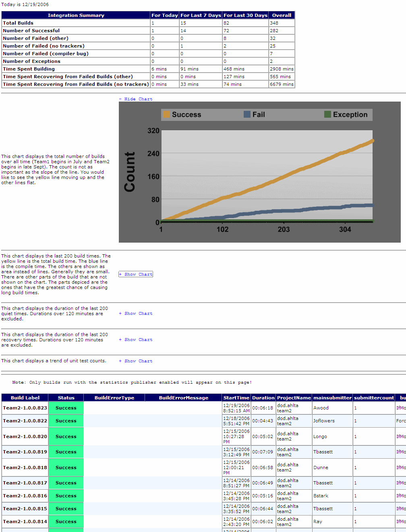Click the Duration column header

263,398
